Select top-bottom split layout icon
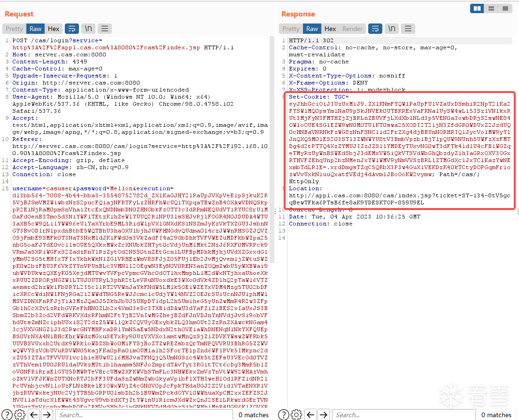This screenshot has width=519, height=420. coord(491,8)
